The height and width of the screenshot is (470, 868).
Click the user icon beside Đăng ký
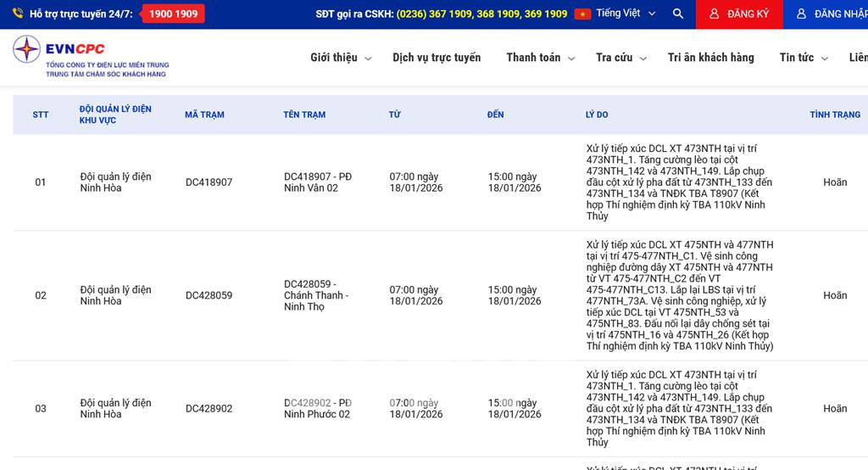715,14
